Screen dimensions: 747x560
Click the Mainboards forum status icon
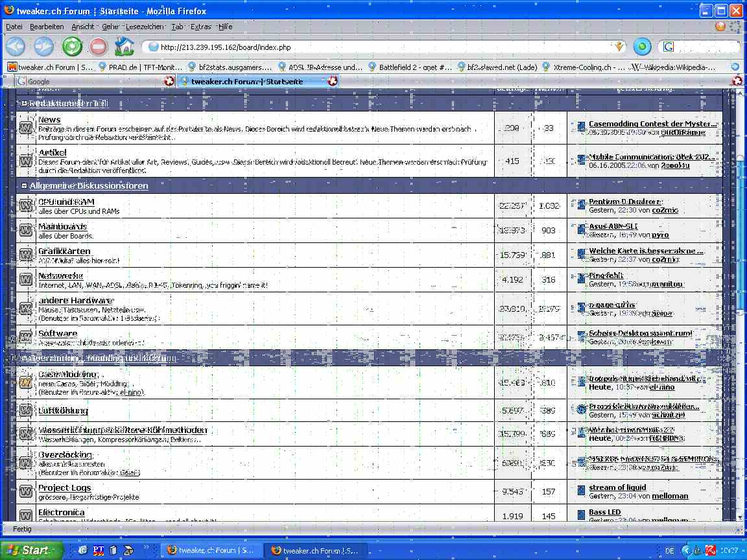pos(26,230)
